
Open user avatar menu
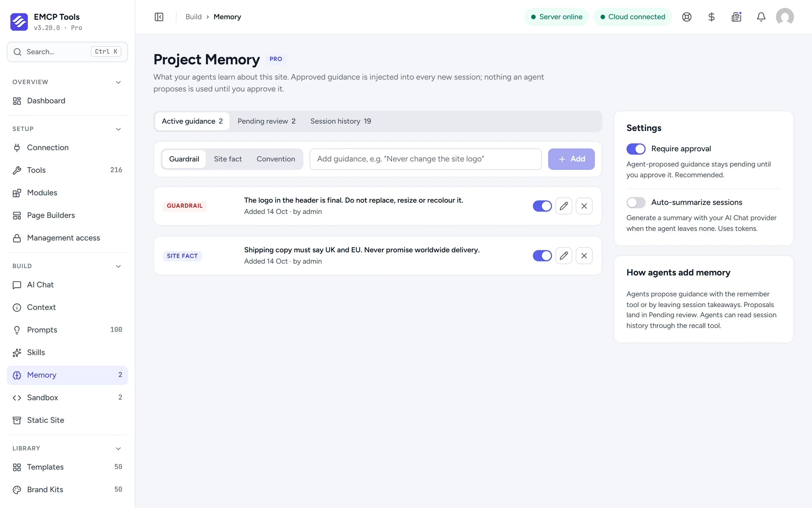pos(784,17)
